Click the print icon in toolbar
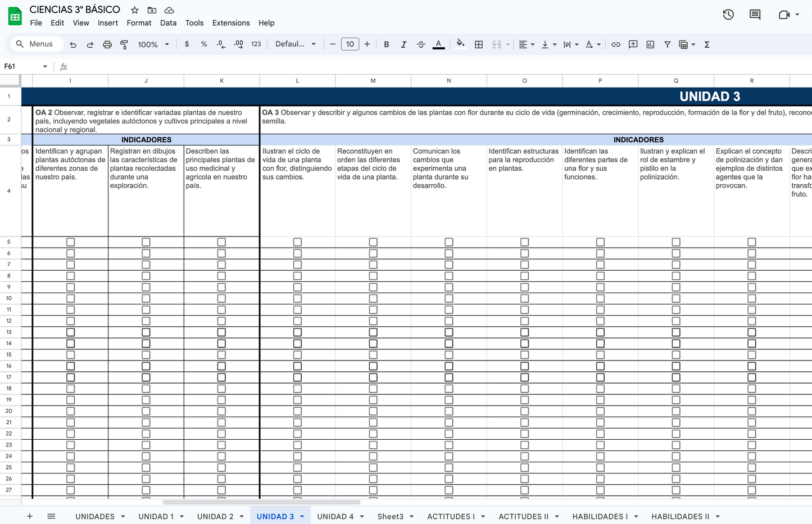The image size is (812, 524). [107, 44]
